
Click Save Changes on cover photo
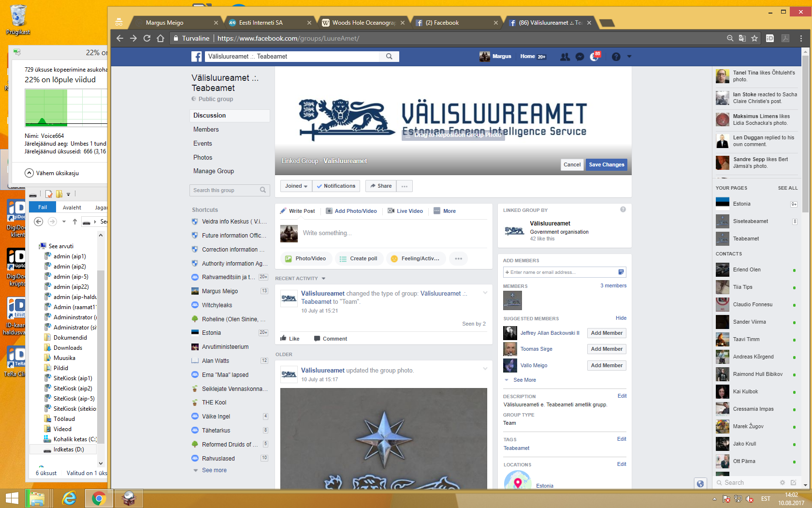[607, 164]
